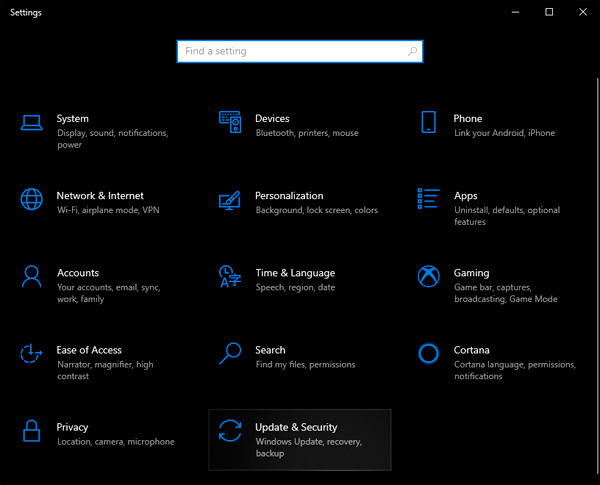Go to the Phone settings heading
Screen dimensions: 600x485
click(468, 119)
